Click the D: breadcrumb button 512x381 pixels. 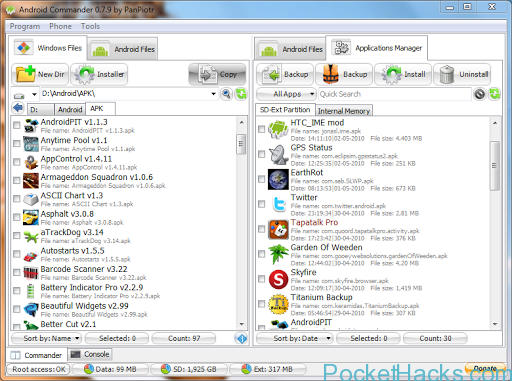click(x=41, y=109)
